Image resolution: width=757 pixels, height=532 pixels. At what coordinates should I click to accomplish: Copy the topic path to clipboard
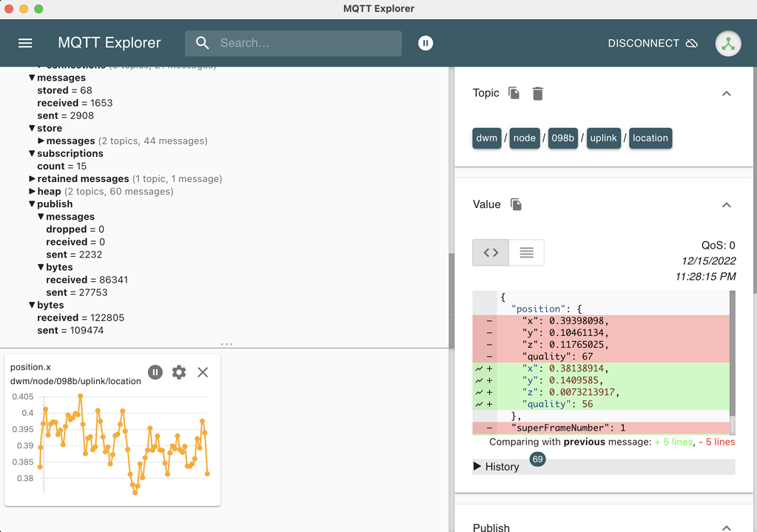(x=512, y=93)
